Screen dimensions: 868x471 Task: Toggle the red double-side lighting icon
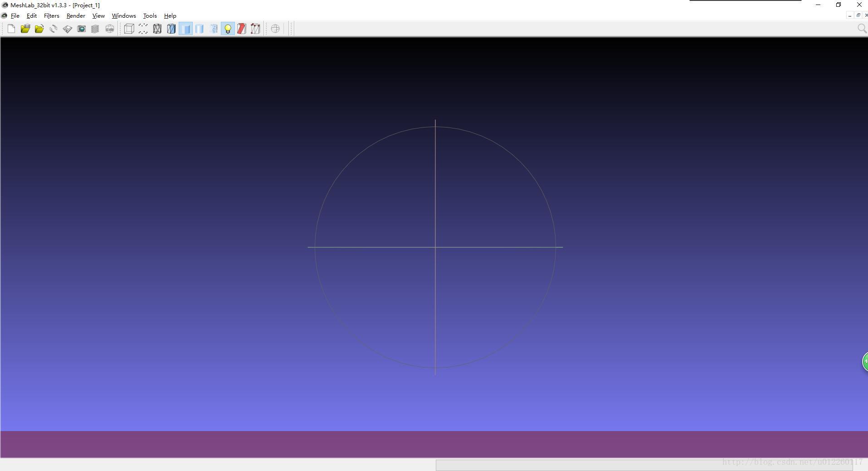coord(242,29)
